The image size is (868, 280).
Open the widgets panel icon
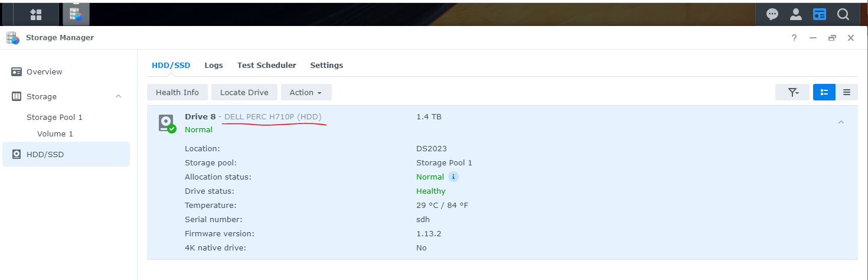(819, 14)
